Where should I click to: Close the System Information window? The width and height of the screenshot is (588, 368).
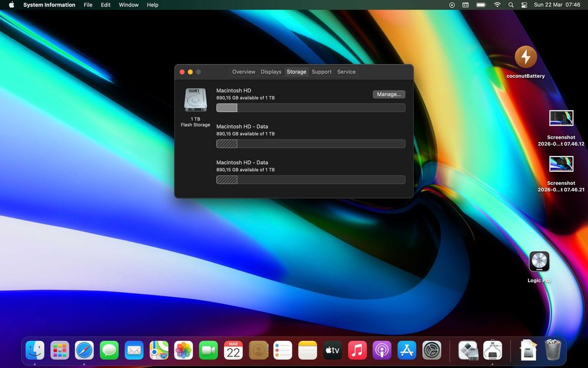tap(182, 72)
